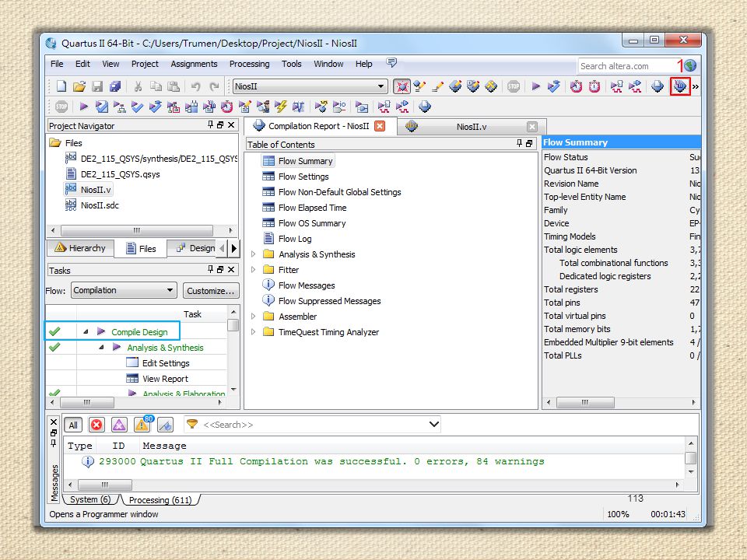747x560 pixels.
Task: Close the Compilation Report - NiosII tab
Action: (380, 126)
